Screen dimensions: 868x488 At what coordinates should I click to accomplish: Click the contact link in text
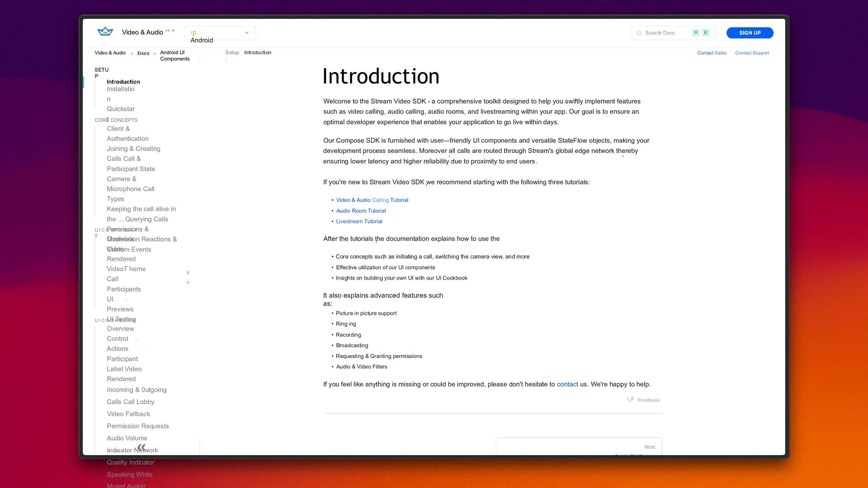567,384
